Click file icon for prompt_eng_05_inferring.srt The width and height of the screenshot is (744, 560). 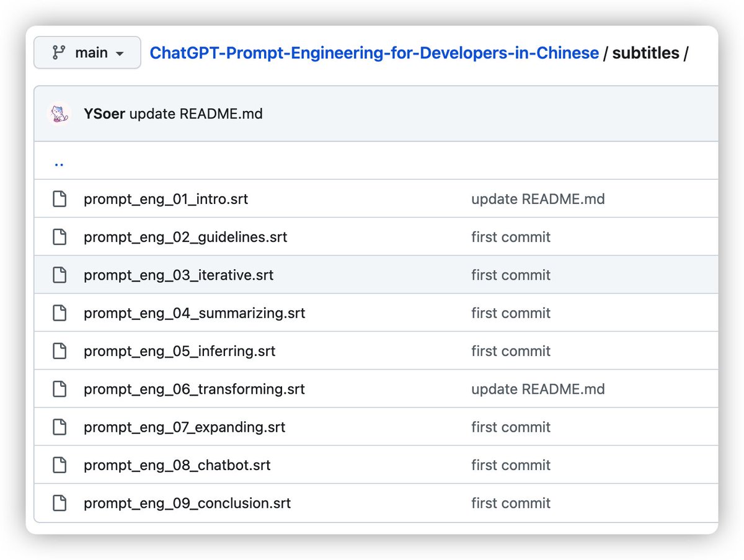(x=60, y=351)
